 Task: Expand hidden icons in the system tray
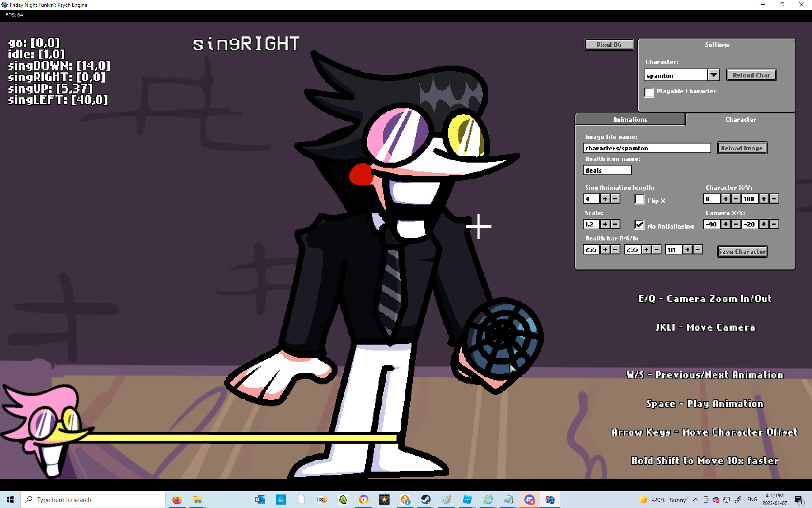(x=696, y=500)
